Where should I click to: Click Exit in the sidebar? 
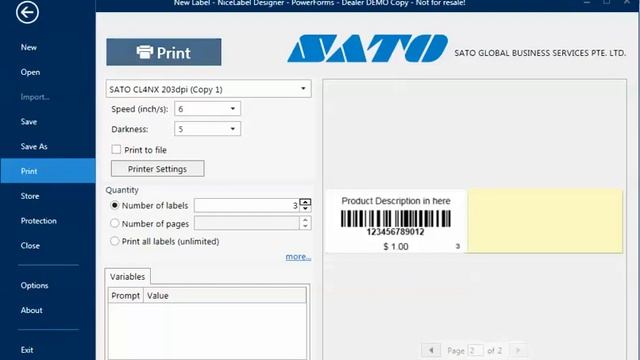point(27,350)
